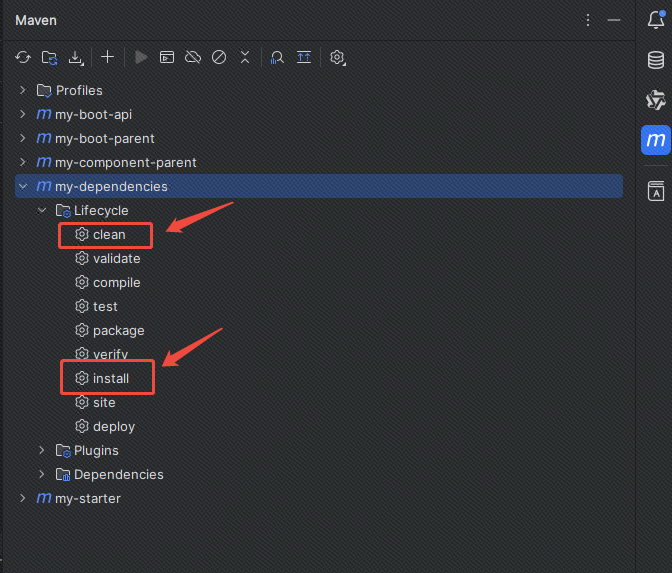
Task: Open the AI assistant sidebar icon
Action: [656, 99]
